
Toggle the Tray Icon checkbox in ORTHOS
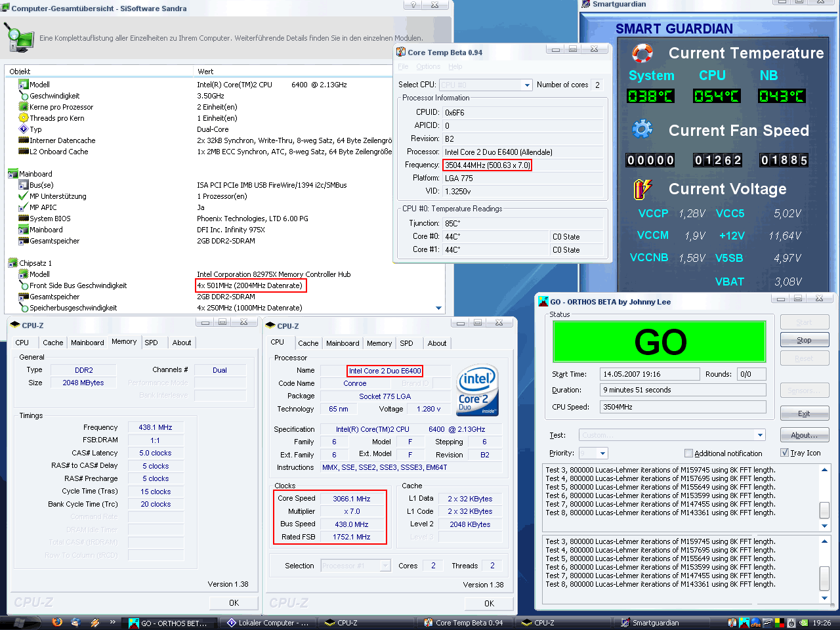784,453
